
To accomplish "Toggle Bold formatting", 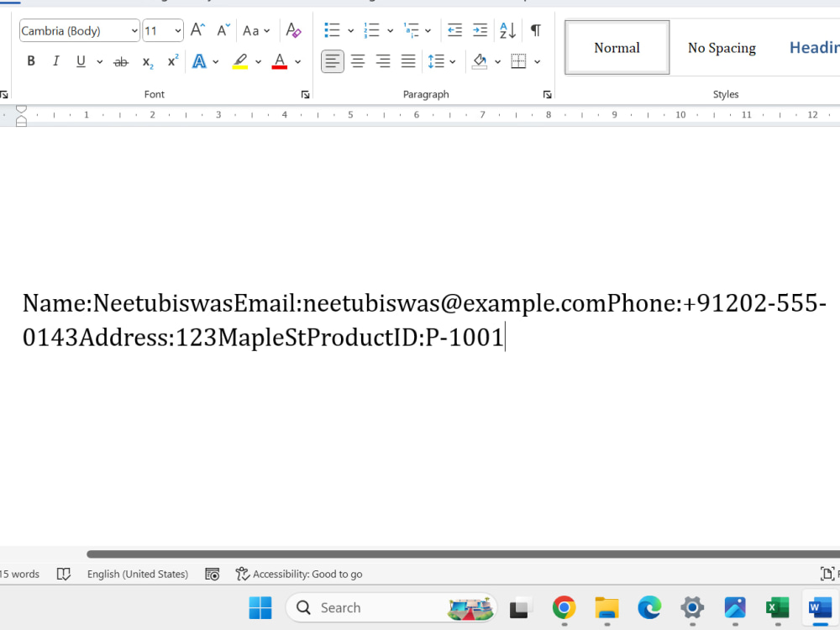I will [31, 61].
